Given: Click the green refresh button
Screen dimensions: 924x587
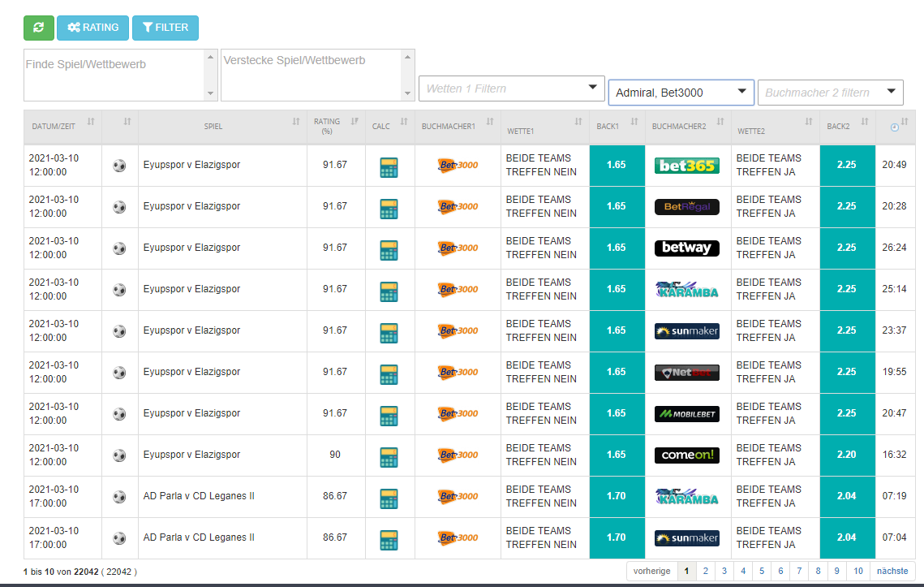Looking at the screenshot, I should click(x=39, y=28).
